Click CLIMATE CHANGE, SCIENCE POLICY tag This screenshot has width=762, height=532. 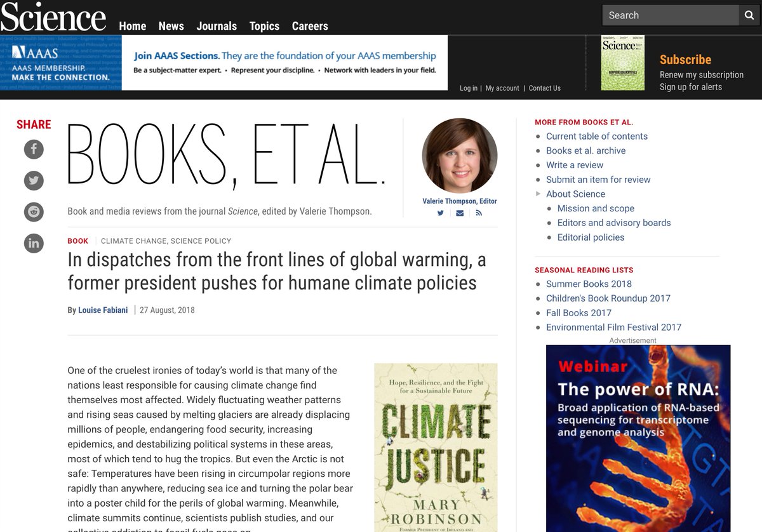[x=166, y=241]
